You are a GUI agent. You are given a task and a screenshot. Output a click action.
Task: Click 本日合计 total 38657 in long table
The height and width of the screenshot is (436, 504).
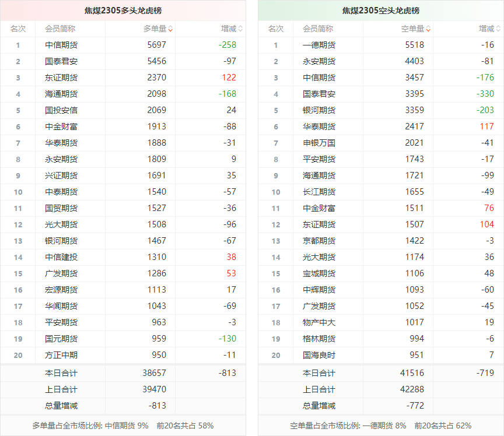[154, 373]
